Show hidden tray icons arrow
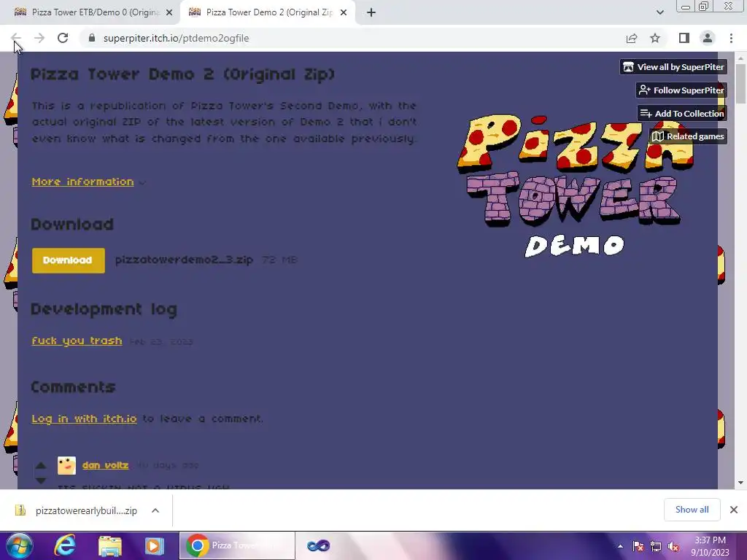747x560 pixels. [x=620, y=547]
